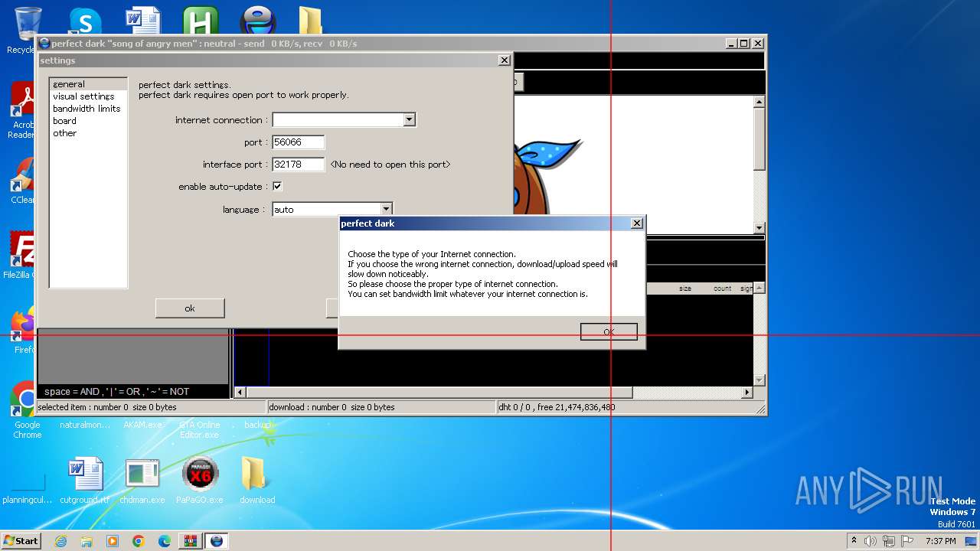Image resolution: width=980 pixels, height=551 pixels.
Task: Click the interface port field showing 32178
Action: coord(299,165)
